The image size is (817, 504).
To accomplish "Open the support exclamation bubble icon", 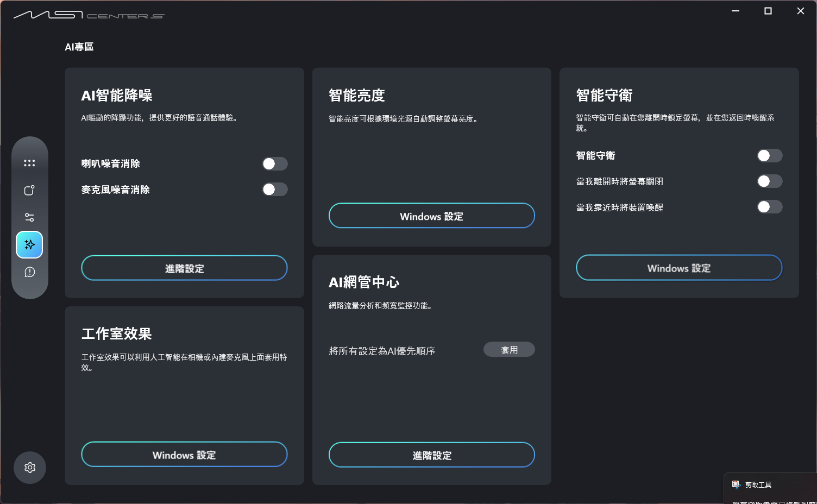I will pos(29,272).
